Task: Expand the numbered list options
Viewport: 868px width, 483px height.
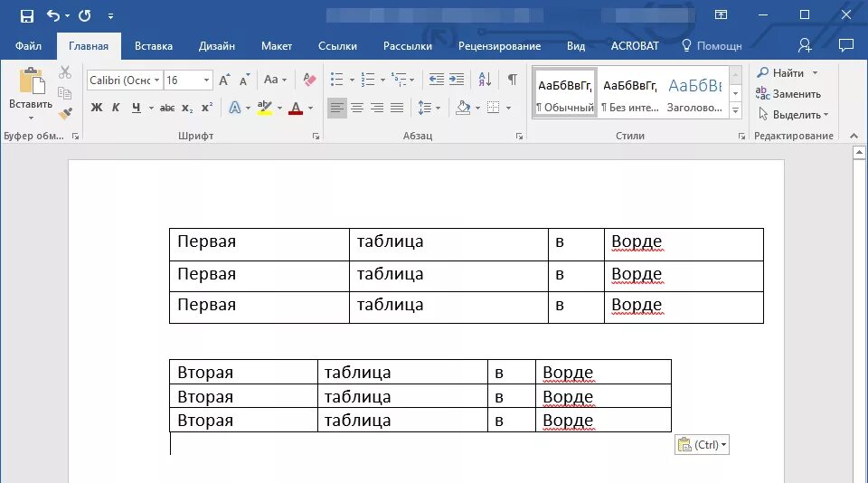Action: tap(382, 80)
